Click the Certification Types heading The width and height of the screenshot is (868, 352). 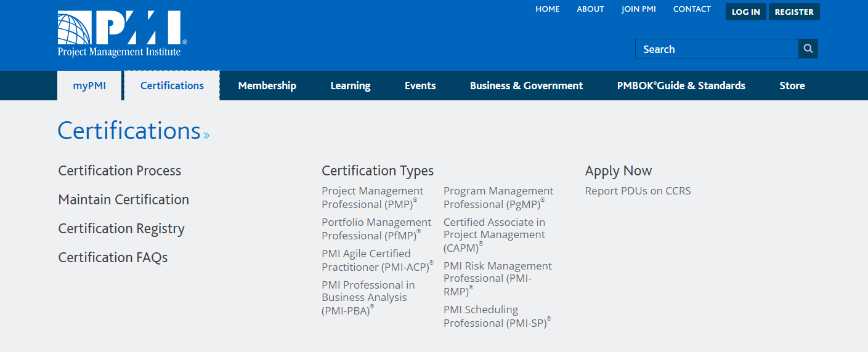click(378, 170)
